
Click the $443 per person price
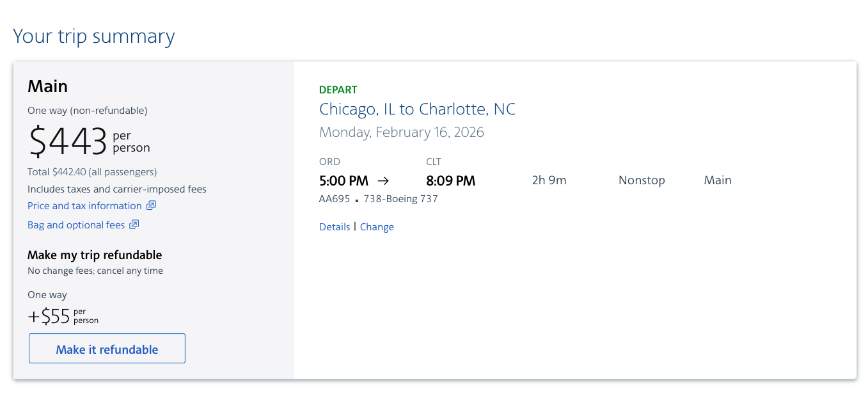[66, 141]
